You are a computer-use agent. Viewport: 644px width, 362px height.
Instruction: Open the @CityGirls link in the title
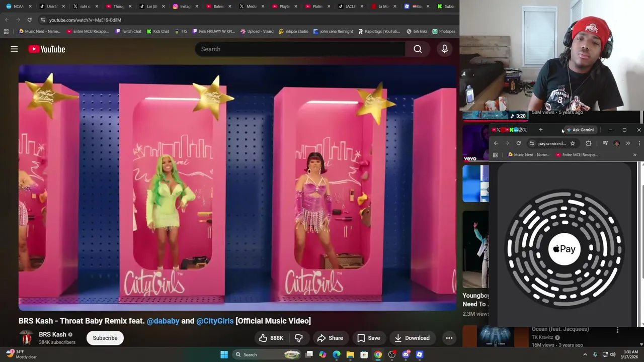pos(215,321)
